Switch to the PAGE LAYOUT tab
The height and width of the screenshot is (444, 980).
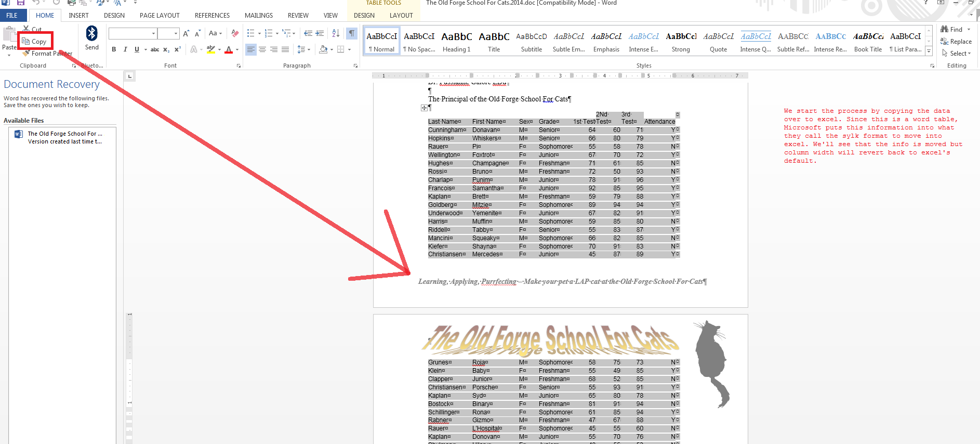tap(160, 16)
